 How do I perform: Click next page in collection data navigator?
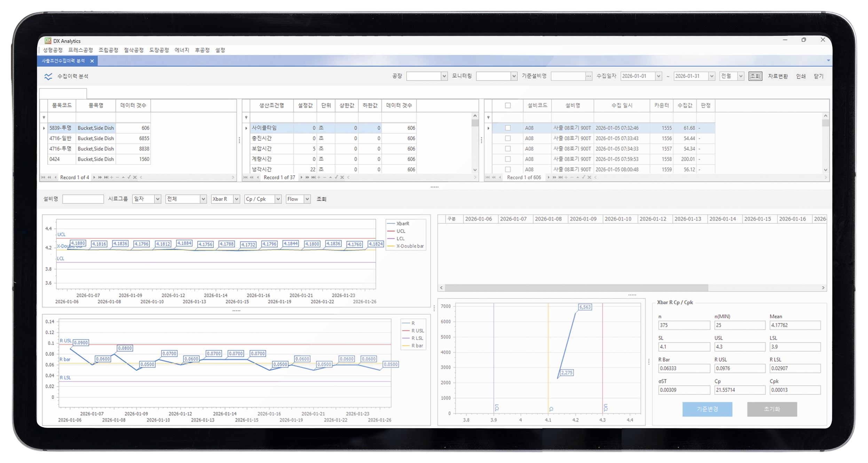tap(554, 177)
